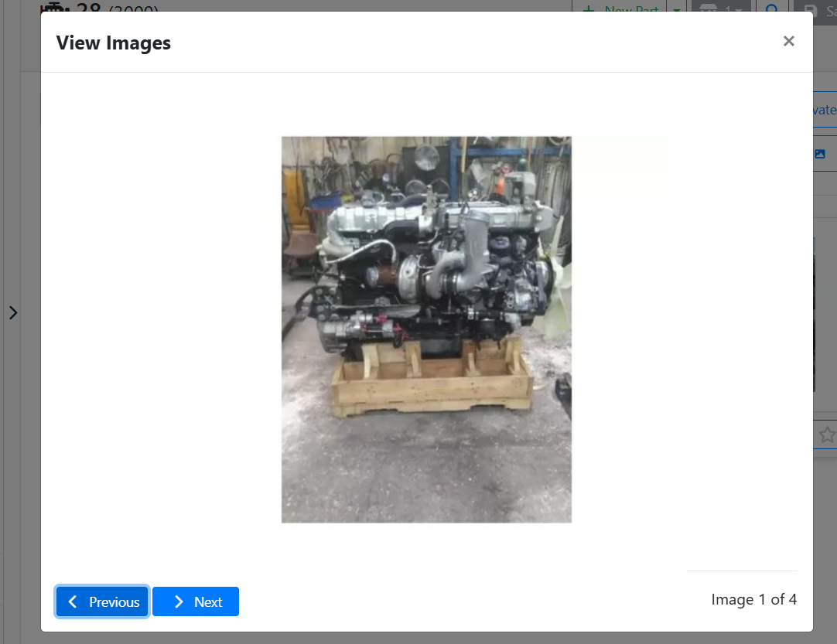The image size is (837, 644).
Task: Expand the left sidebar chevron
Action: (x=13, y=312)
